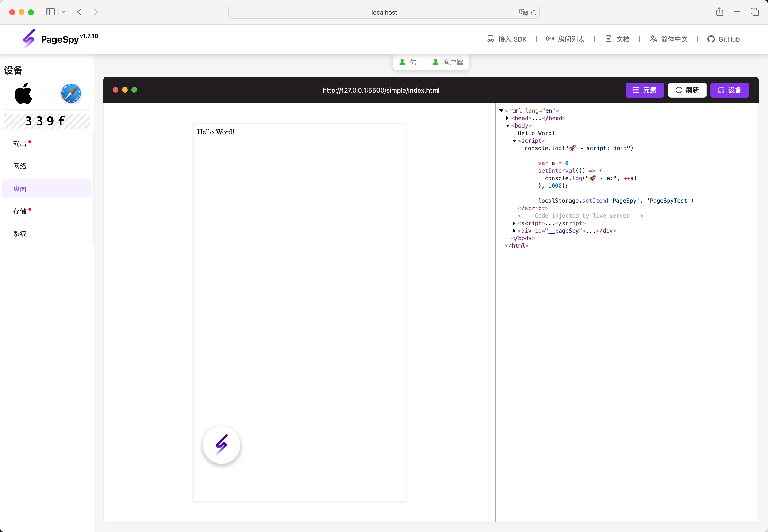Open a new tab with plus icon
The image size is (768, 532).
[737, 12]
